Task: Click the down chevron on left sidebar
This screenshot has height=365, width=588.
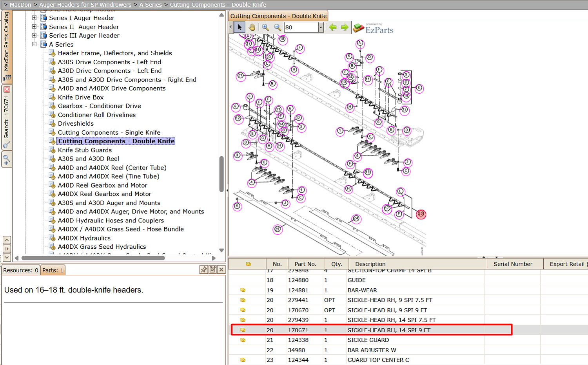Action: click(x=7, y=257)
